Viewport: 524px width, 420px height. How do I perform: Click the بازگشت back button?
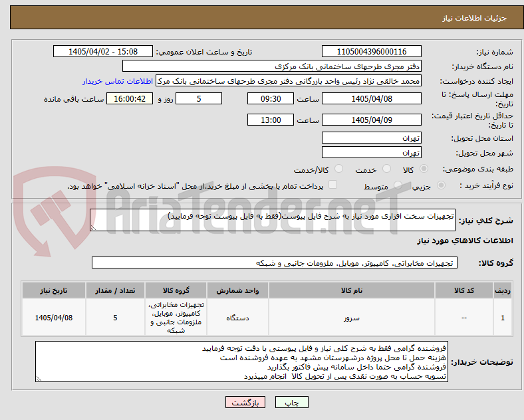coord(245,402)
